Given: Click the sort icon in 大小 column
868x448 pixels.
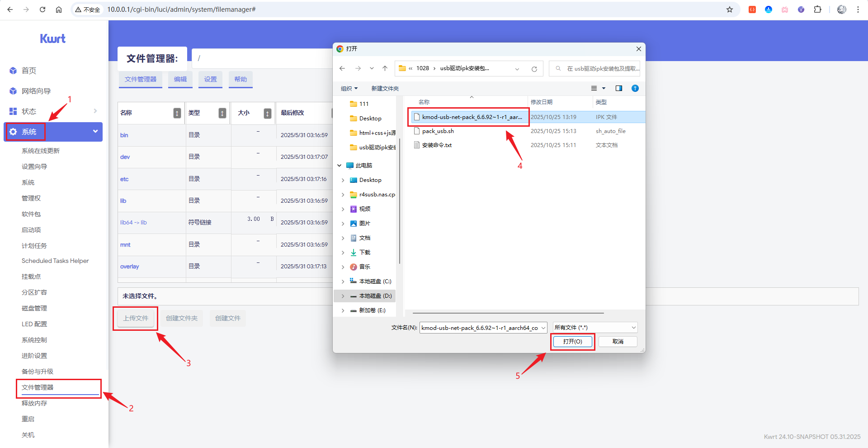Looking at the screenshot, I should pyautogui.click(x=268, y=113).
